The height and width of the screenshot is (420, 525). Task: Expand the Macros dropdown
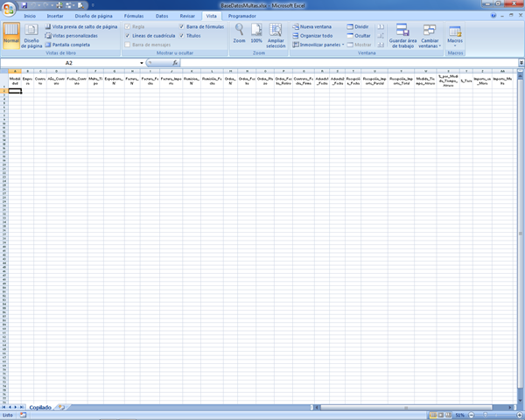click(455, 37)
